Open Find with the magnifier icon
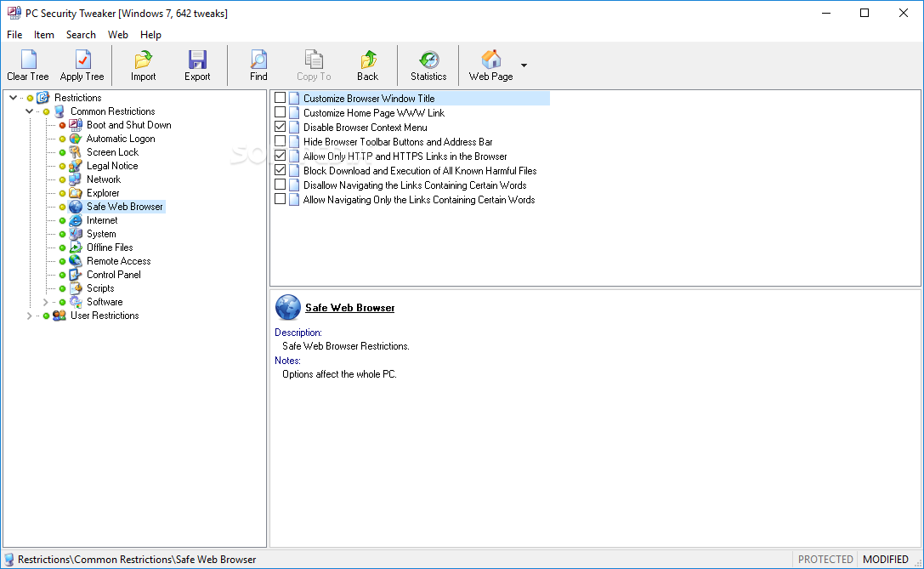Image resolution: width=924 pixels, height=569 pixels. point(258,60)
